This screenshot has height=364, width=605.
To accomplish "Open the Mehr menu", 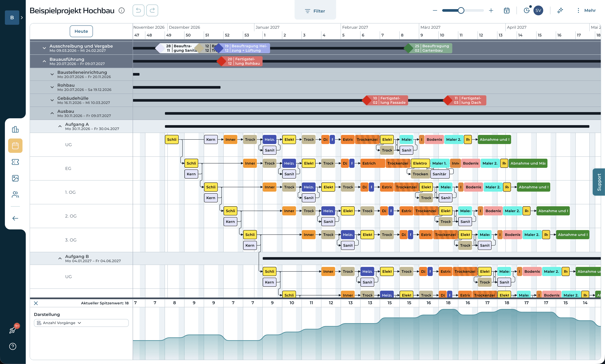I will click(x=586, y=11).
